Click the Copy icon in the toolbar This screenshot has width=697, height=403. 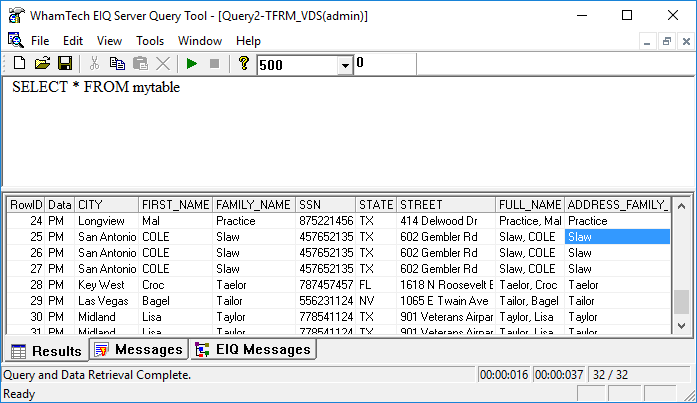(x=117, y=63)
